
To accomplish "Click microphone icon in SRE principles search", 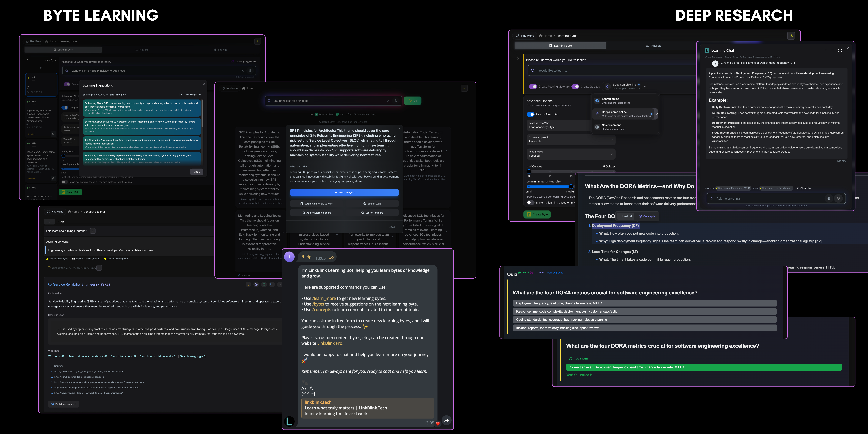I will click(396, 101).
